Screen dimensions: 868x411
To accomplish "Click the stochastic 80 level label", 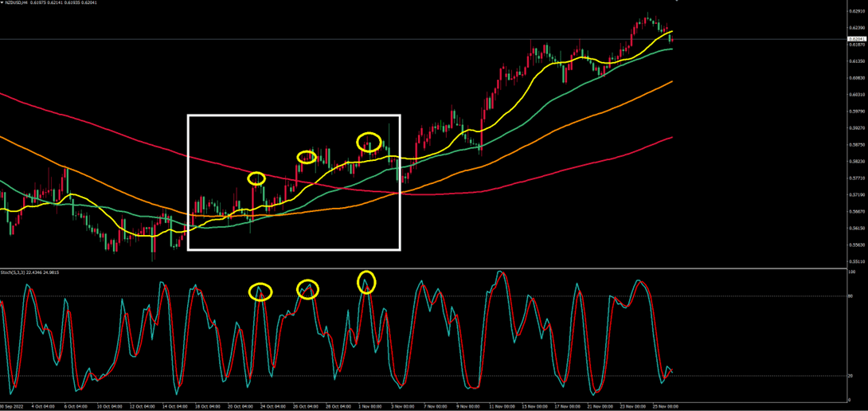I will 850,296.
